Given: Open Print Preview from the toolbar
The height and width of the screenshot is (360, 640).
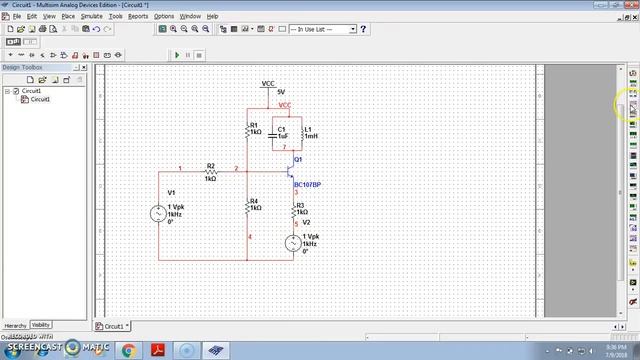Looking at the screenshot, I should click(53, 29).
